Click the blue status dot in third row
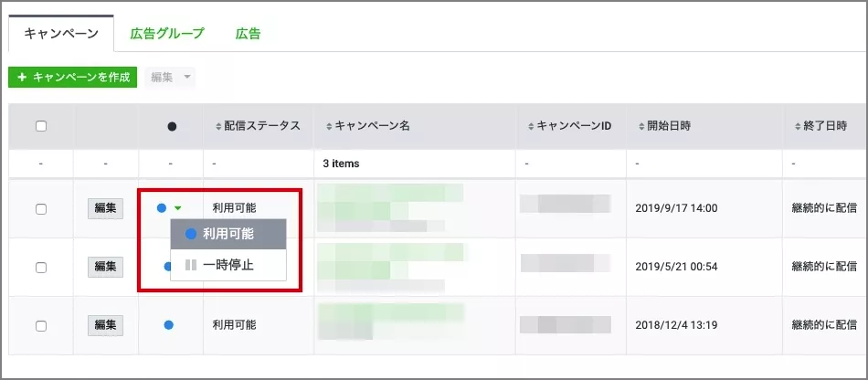Viewport: 868px width, 380px height. pos(168,324)
